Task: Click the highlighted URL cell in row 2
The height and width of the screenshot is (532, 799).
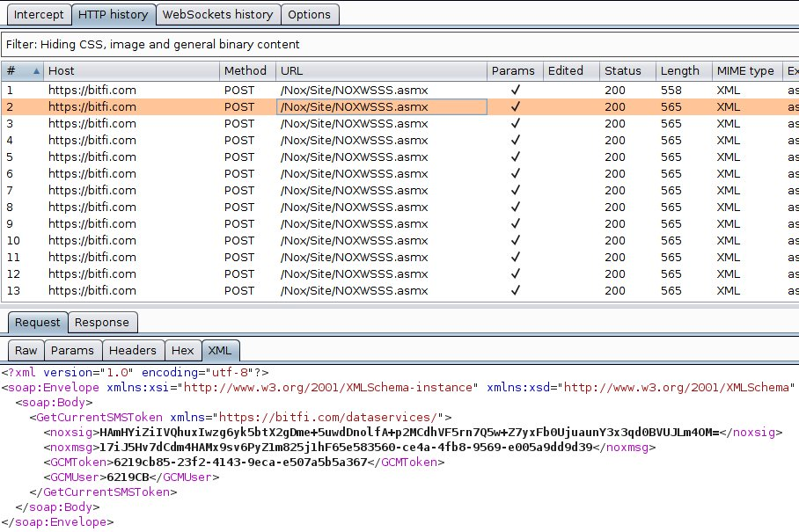Action: 382,107
